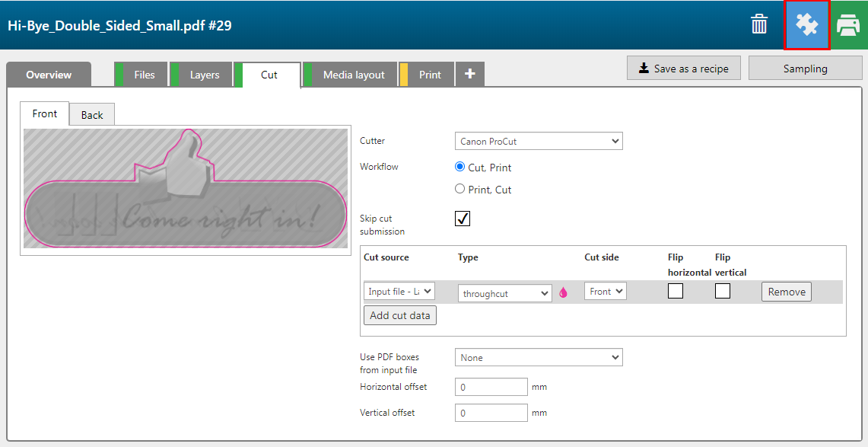Select the Cut, Print workflow option
Image resolution: width=868 pixels, height=447 pixels.
pyautogui.click(x=459, y=167)
